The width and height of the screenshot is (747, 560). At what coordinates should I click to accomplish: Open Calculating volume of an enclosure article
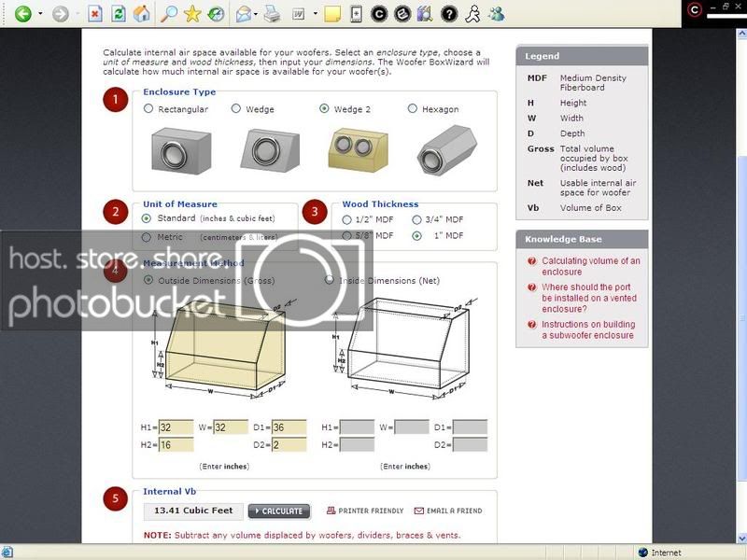click(591, 266)
